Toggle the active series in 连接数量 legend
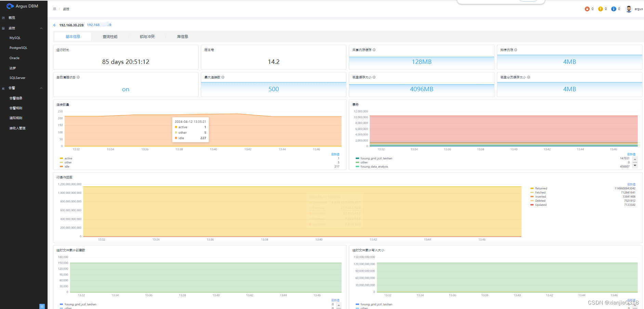 (x=66, y=158)
